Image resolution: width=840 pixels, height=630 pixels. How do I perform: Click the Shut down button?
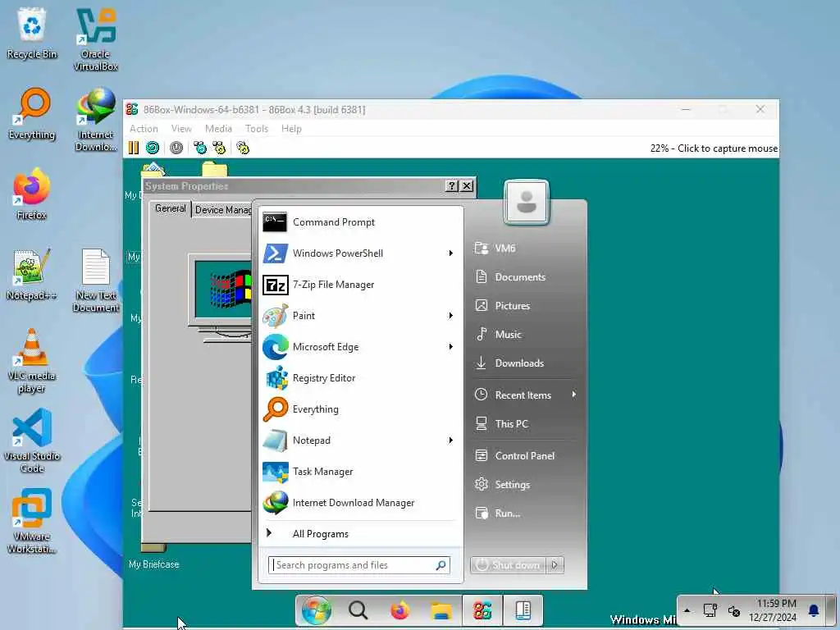tap(508, 565)
